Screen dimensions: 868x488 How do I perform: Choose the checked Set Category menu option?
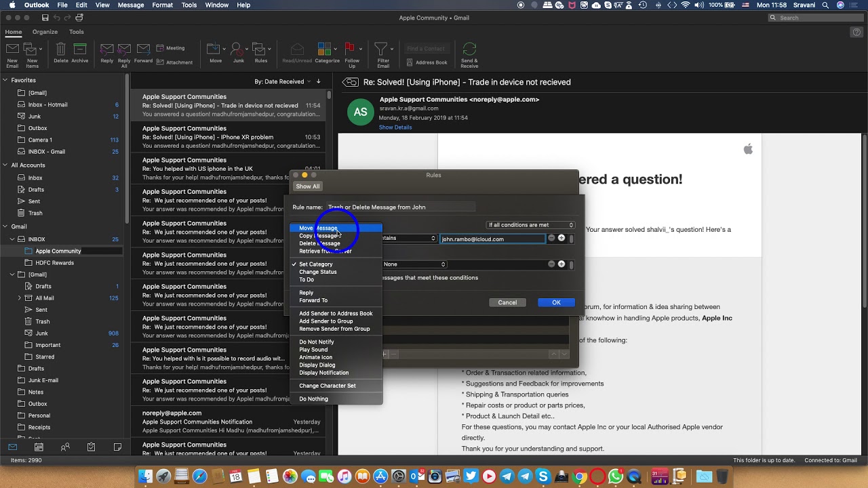tap(336, 264)
